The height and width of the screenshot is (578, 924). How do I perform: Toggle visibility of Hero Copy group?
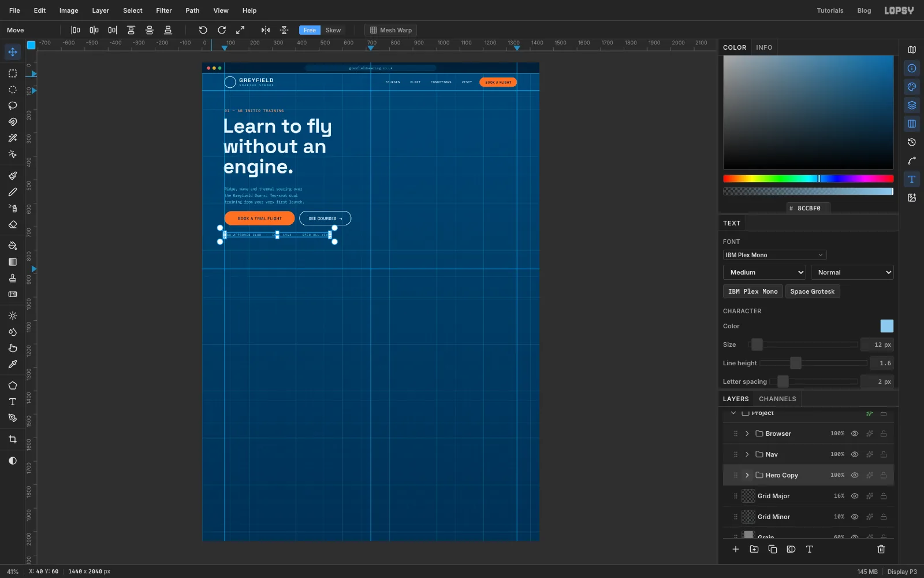click(855, 475)
